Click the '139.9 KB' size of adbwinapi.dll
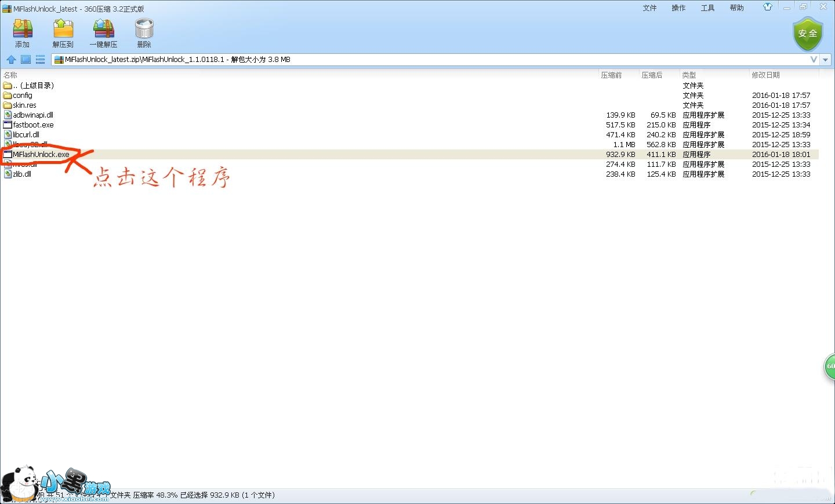The width and height of the screenshot is (835, 504). click(620, 115)
